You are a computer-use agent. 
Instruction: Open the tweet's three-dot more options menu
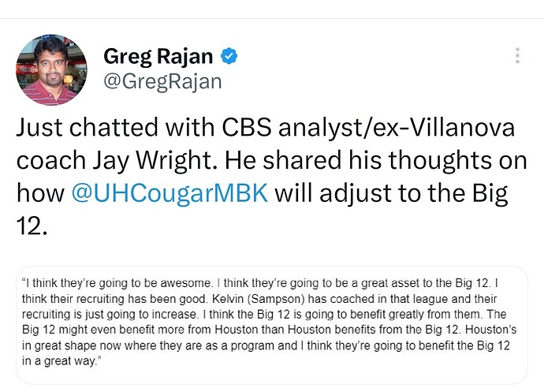coord(517,55)
